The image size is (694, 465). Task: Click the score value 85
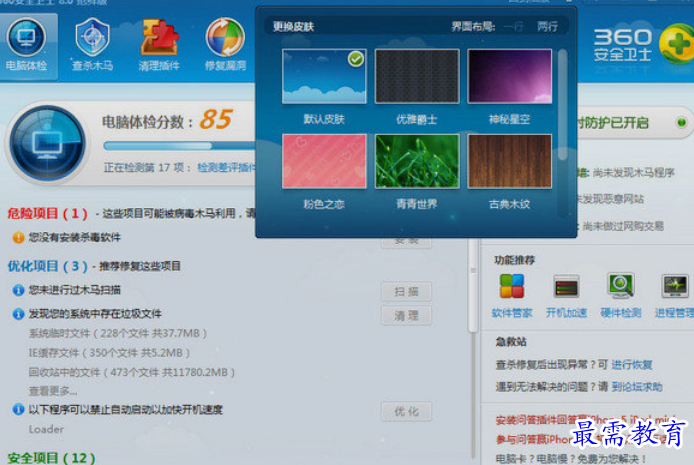(216, 119)
